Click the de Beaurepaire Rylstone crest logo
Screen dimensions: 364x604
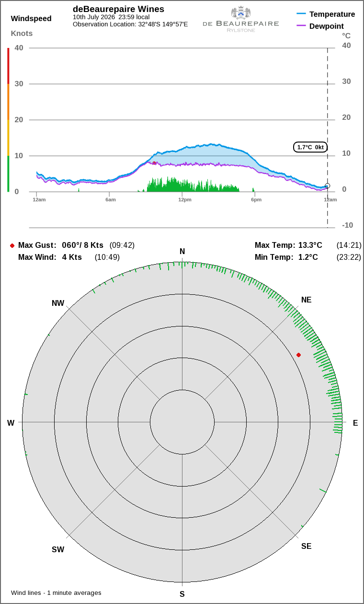click(x=240, y=19)
